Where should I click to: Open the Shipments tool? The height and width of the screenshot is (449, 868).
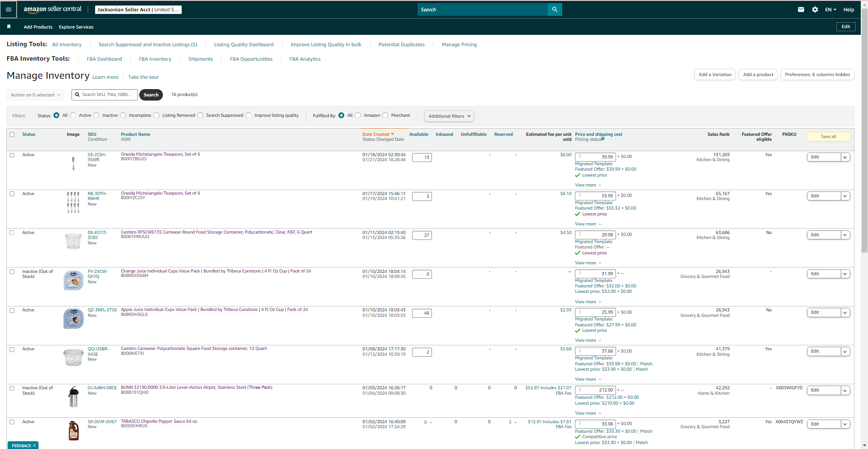pos(200,59)
